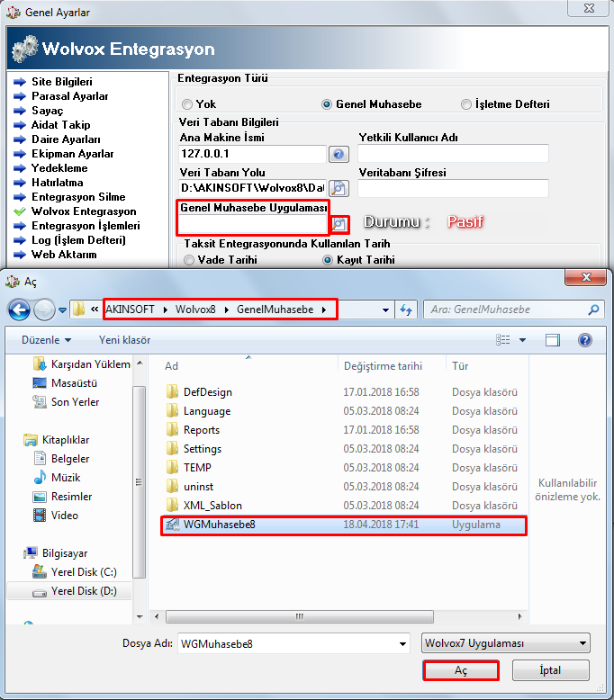
Task: Open Aidat Takip settings section
Action: coord(60,125)
